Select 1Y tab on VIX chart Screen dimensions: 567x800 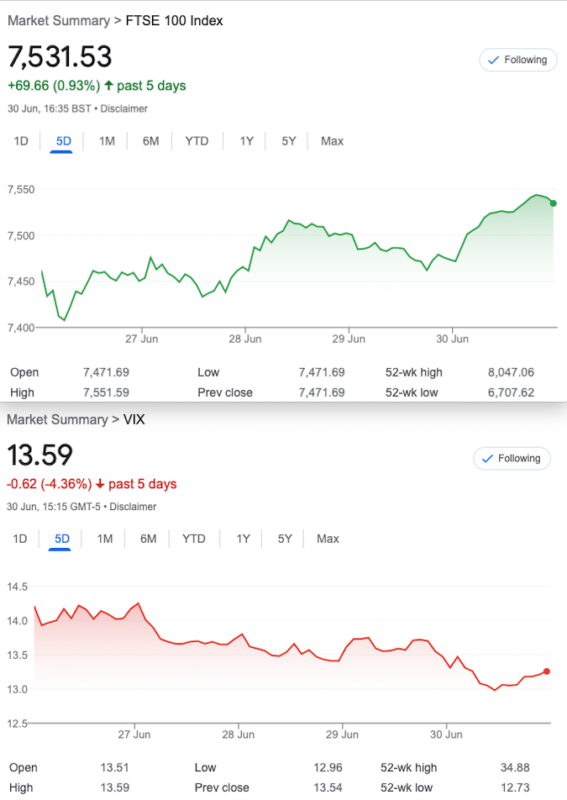click(243, 539)
